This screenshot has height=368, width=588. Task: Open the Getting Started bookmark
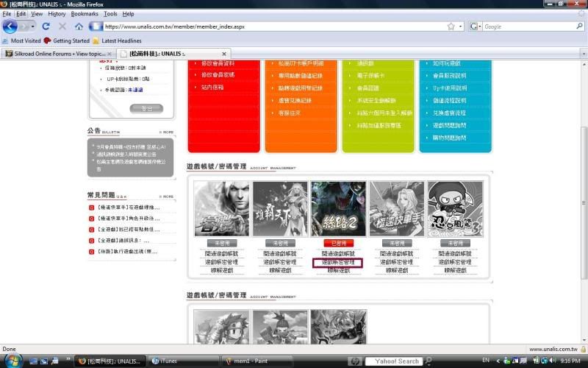pyautogui.click(x=67, y=40)
